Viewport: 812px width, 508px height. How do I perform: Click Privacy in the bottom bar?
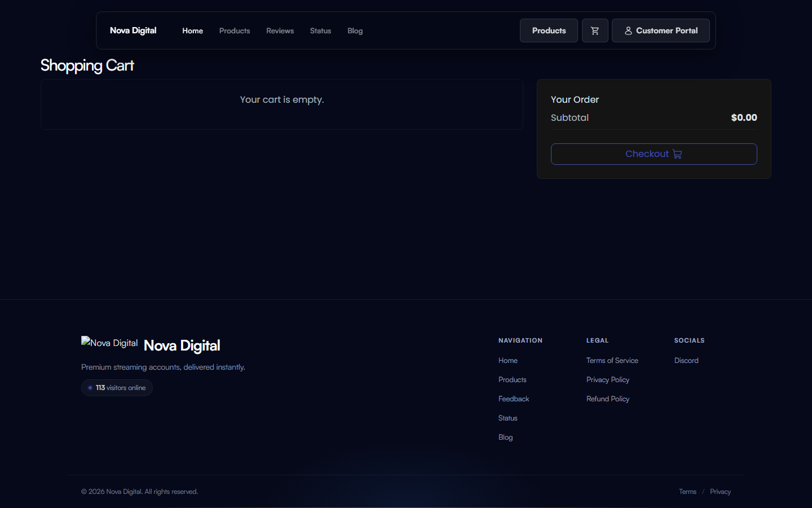coord(720,492)
